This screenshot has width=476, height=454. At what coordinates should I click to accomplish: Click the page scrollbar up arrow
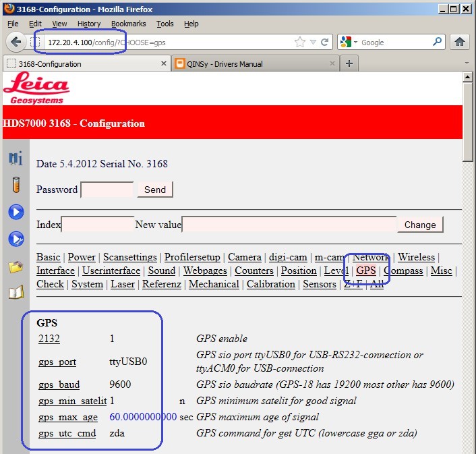tap(467, 77)
